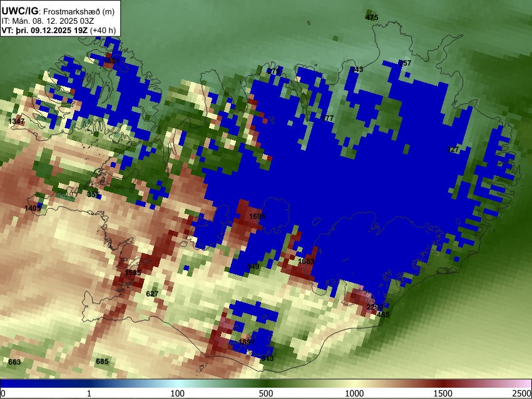Click the map value label "2293"
532x399 pixels.
375,307
